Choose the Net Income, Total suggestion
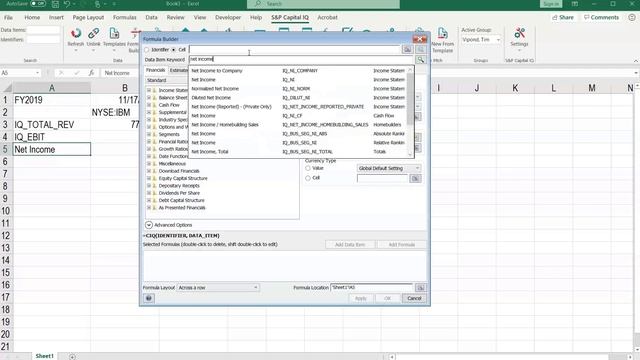The width and height of the screenshot is (640, 360). 299,151
